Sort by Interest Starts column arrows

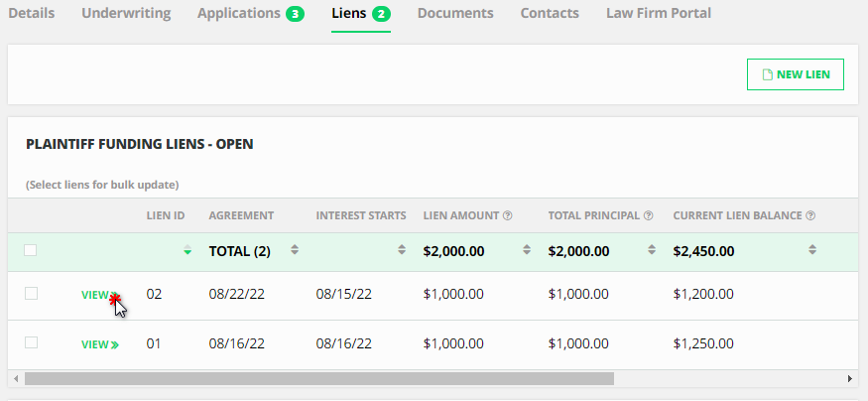point(401,250)
